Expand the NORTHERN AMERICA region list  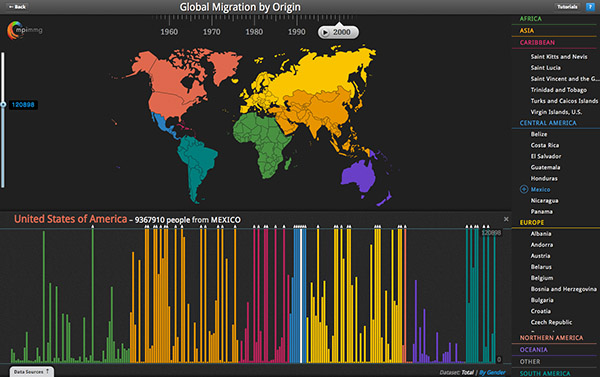(551, 338)
